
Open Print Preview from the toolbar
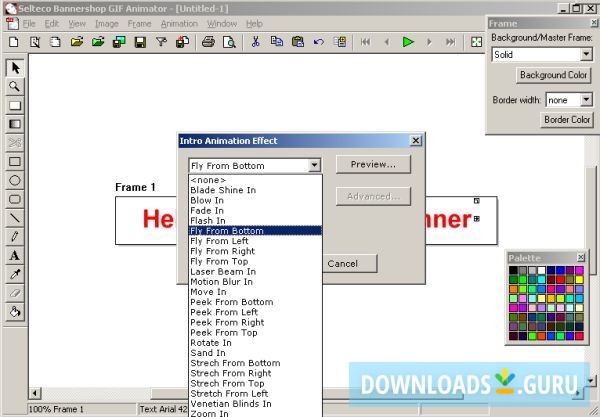(x=229, y=42)
